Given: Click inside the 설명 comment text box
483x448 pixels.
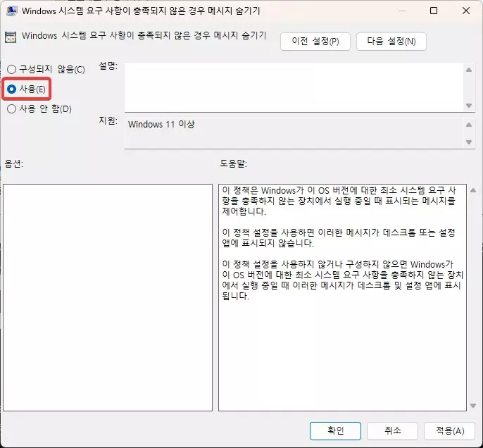Looking at the screenshot, I should pyautogui.click(x=294, y=87).
